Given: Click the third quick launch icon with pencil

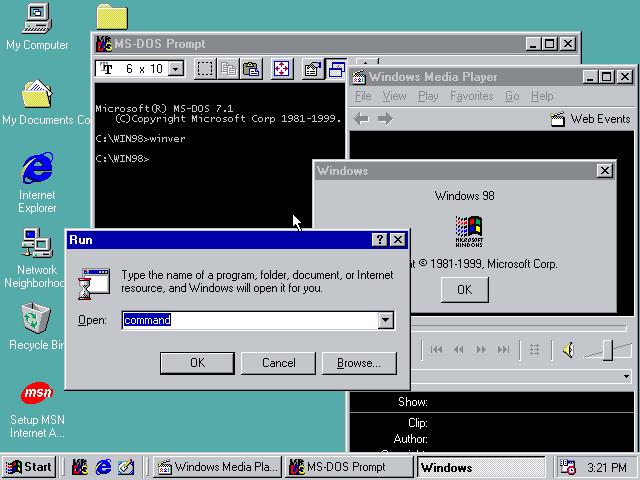Looking at the screenshot, I should click(126, 467).
